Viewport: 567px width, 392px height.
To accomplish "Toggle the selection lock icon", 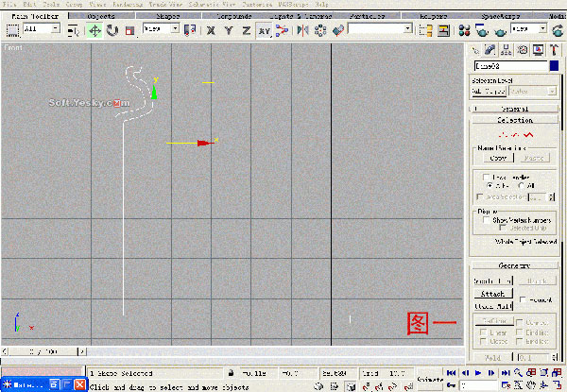I will click(x=231, y=372).
